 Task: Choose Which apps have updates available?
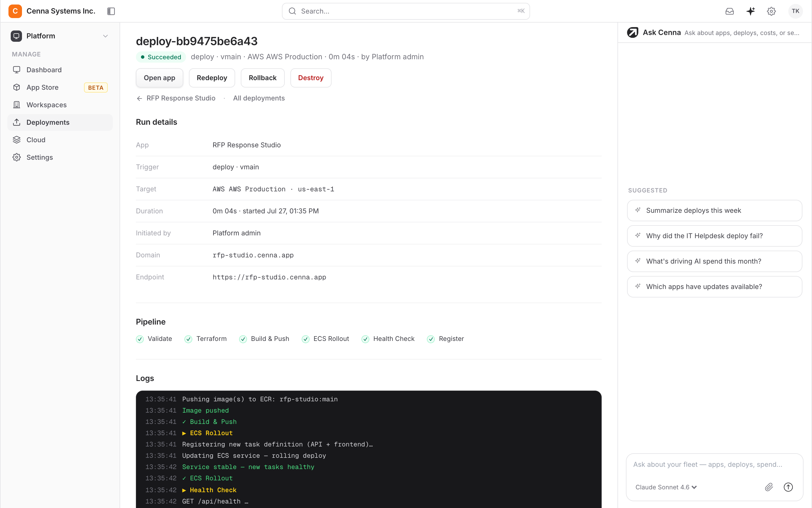click(714, 286)
